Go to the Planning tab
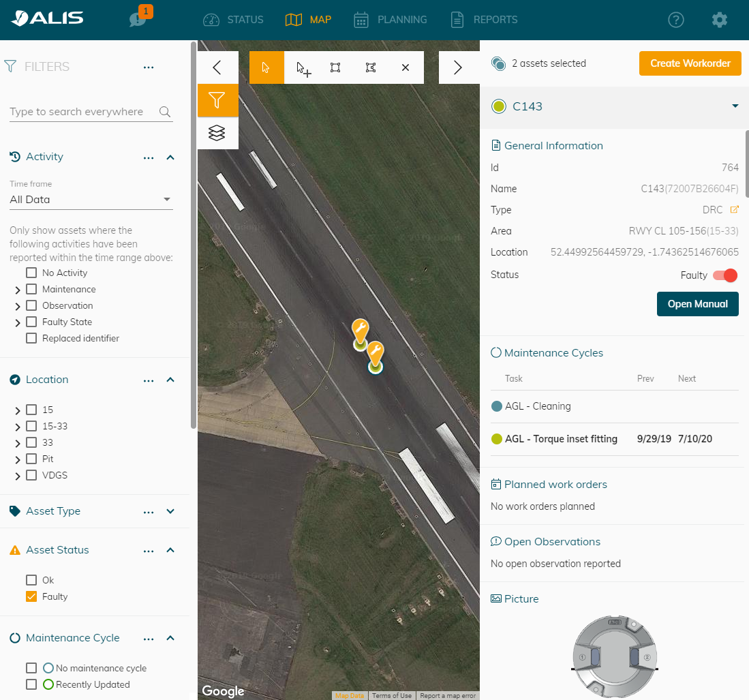Screen dimensions: 749x700 coord(391,20)
